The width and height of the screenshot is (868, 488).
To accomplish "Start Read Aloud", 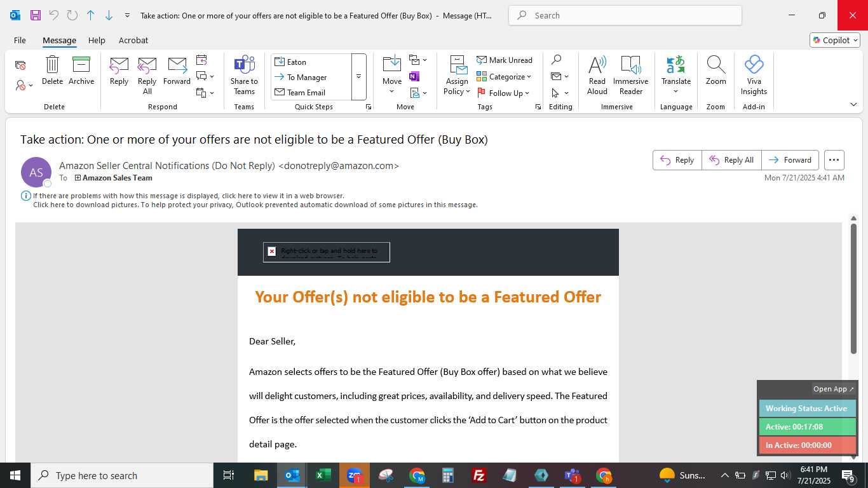I will pos(597,76).
